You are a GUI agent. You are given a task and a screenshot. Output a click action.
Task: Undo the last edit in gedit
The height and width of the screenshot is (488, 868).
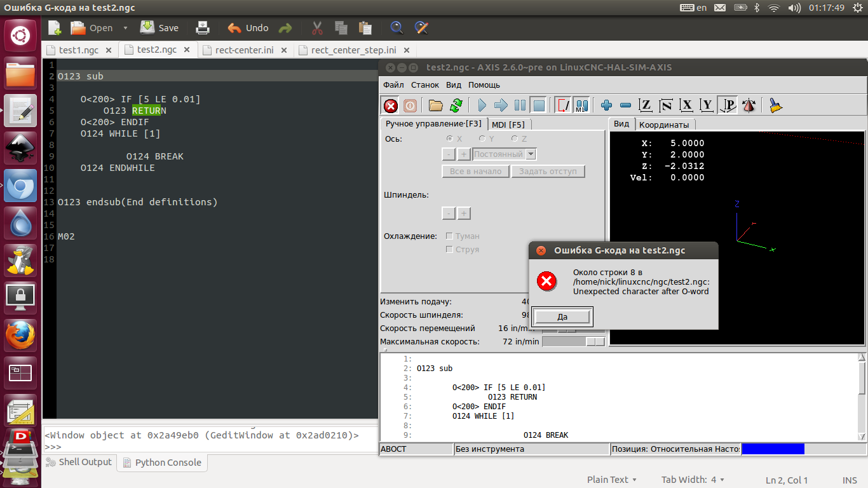(248, 28)
